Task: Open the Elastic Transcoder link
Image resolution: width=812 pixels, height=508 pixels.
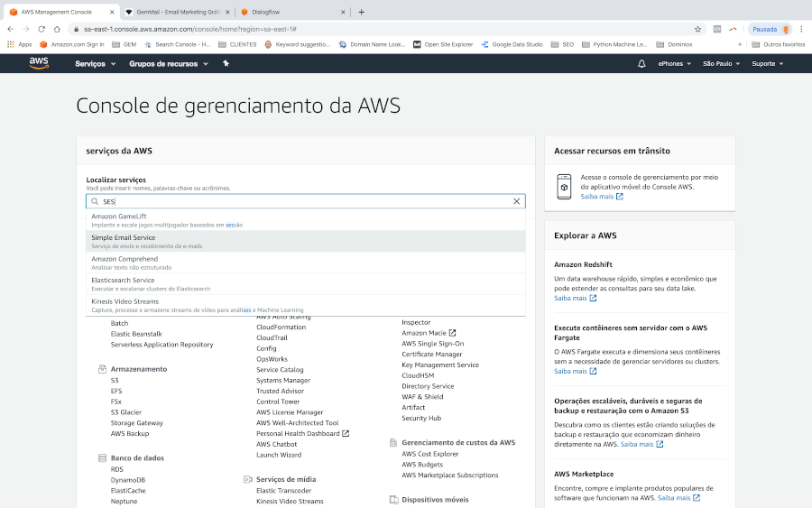Action: point(284,491)
